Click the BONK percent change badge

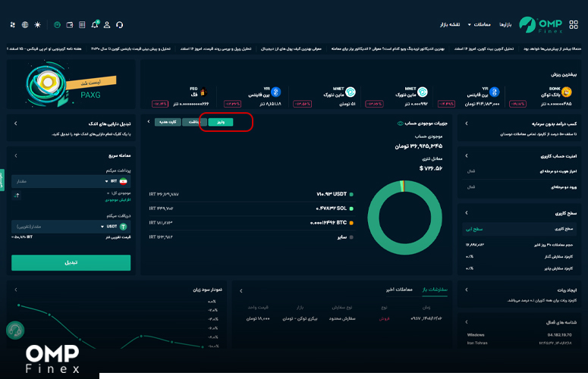click(x=517, y=104)
